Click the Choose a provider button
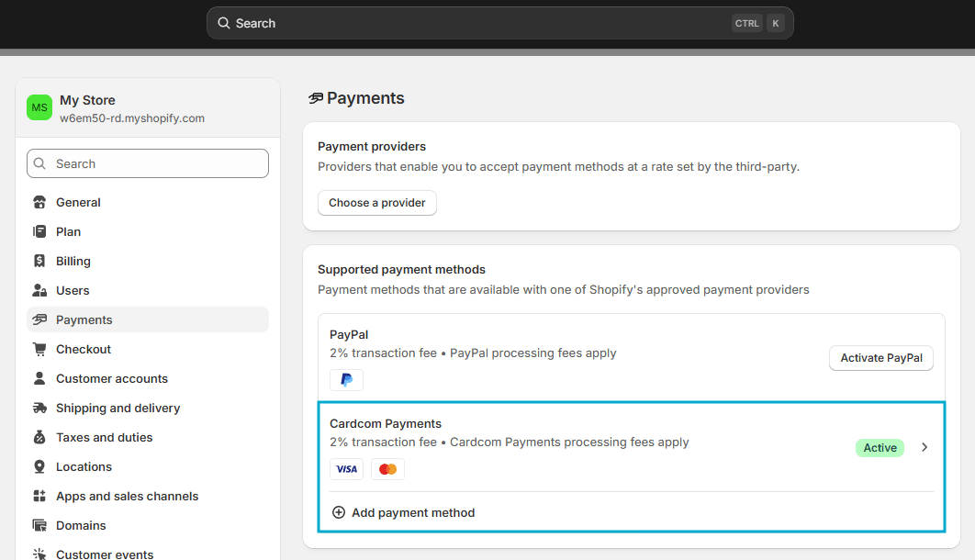Image resolution: width=975 pixels, height=560 pixels. click(x=377, y=202)
